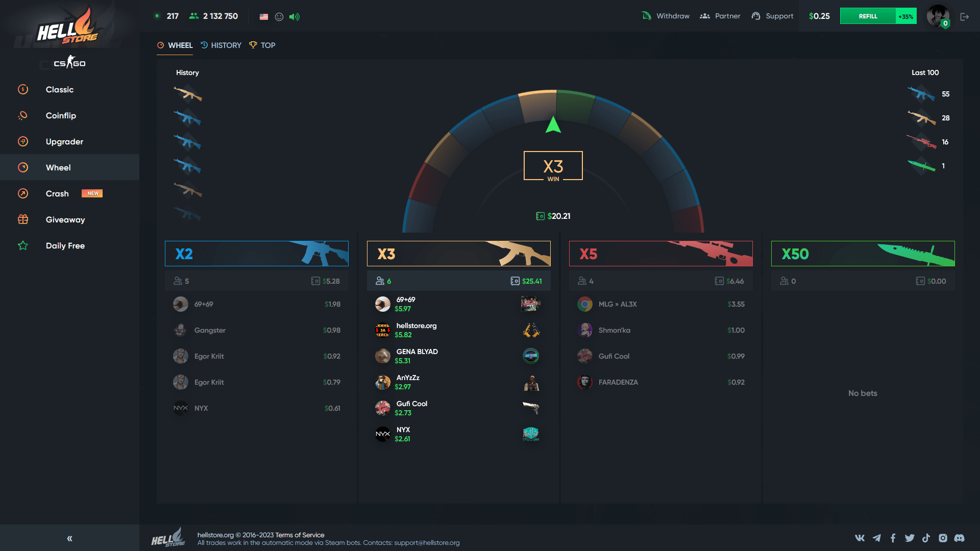This screenshot has width=980, height=551.
Task: Open Coinflip game mode
Action: [69, 116]
